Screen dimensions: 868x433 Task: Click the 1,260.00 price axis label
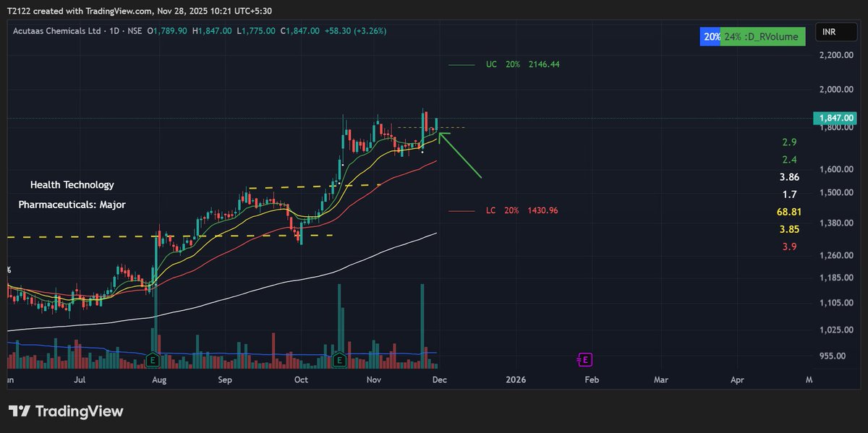[x=837, y=256]
